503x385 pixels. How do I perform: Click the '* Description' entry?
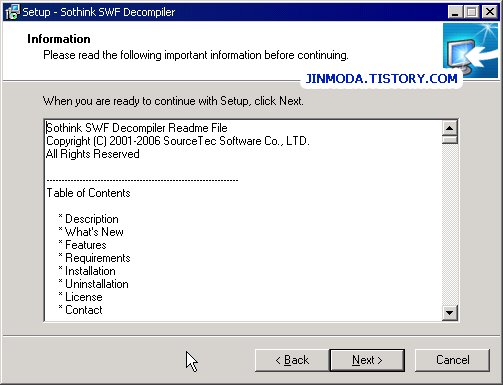[88, 219]
